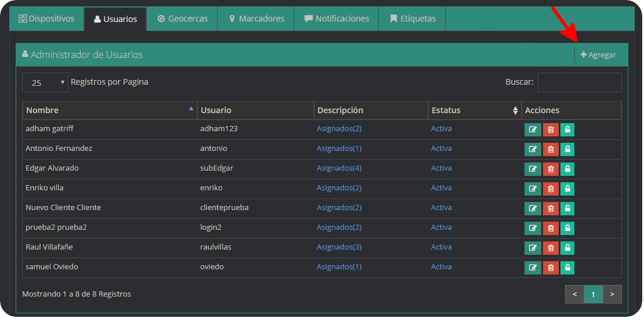
Task: Delete user prueba2 prueba2
Action: [551, 228]
